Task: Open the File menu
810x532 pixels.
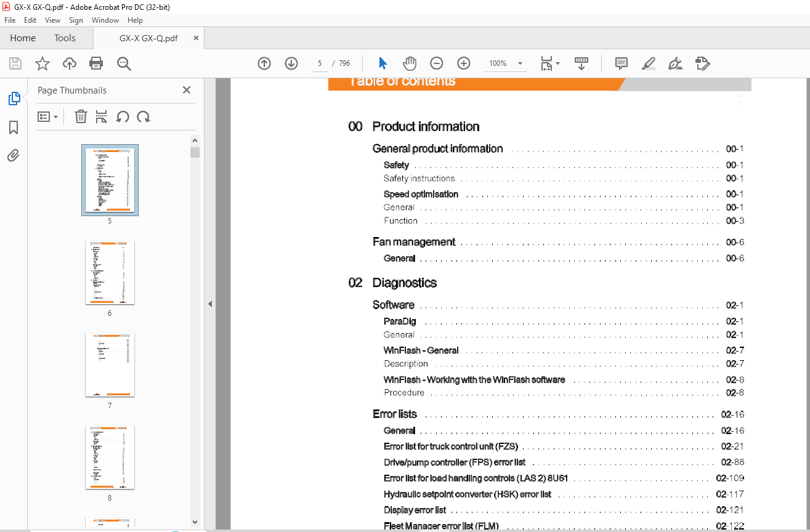Action: (x=10, y=20)
